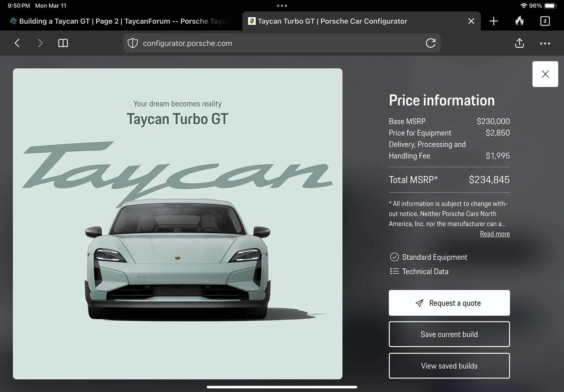Open Standard Equipment details
Screen dimensions: 564x392
[429, 257]
